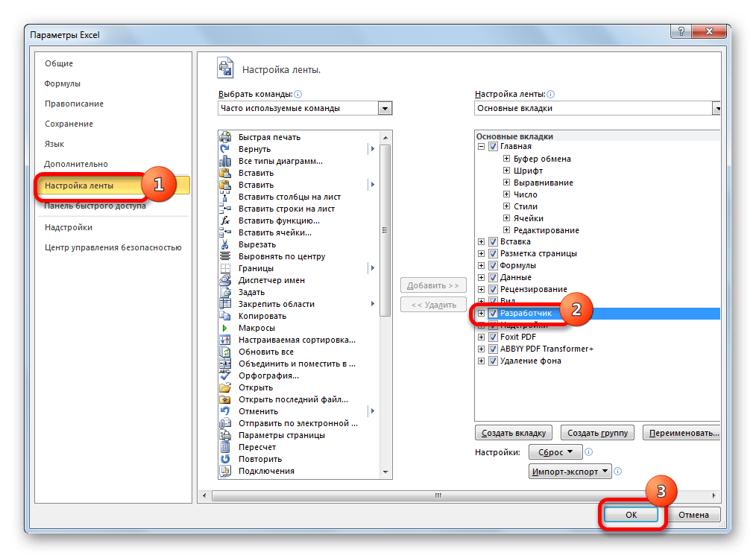The width and height of the screenshot is (756, 558).
Task: Click the Открыть folder icon
Action: [x=225, y=387]
